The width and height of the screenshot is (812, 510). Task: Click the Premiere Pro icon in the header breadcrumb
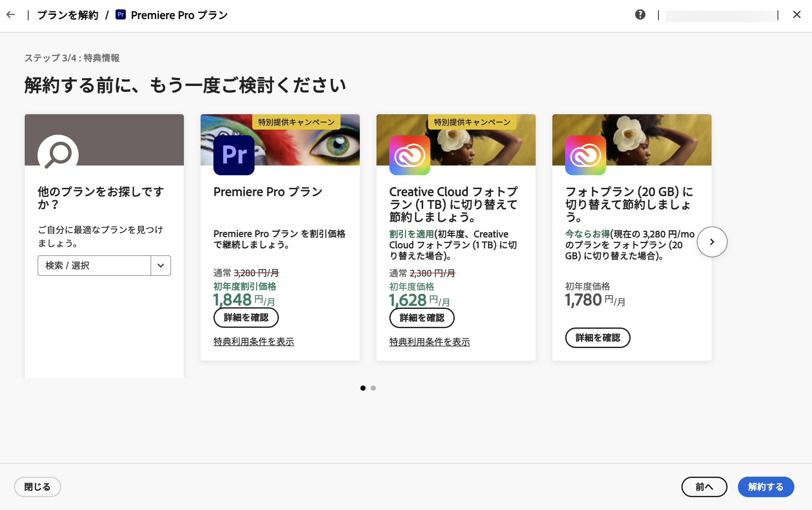tap(121, 15)
